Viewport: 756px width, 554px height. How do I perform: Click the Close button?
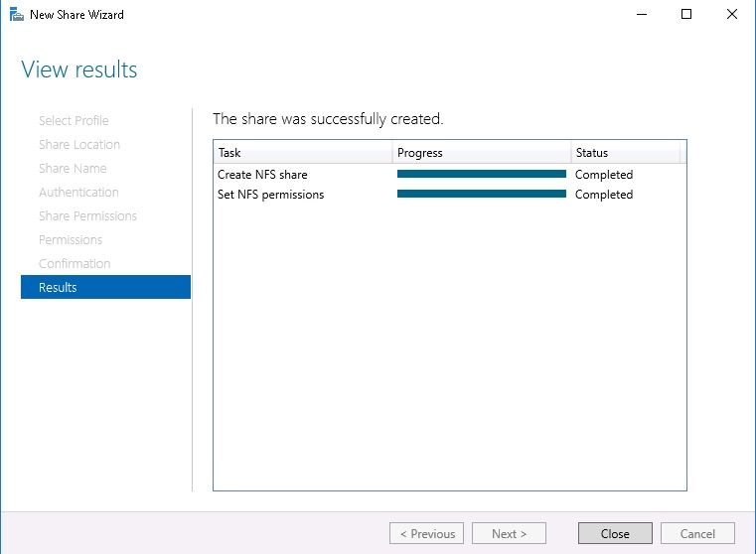[x=615, y=533]
